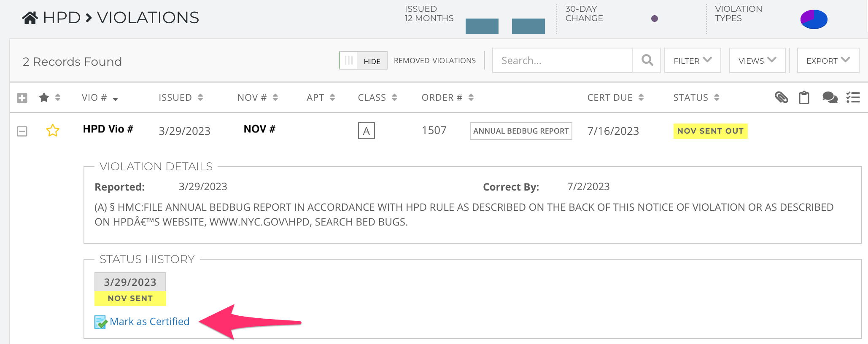Image resolution: width=868 pixels, height=344 pixels.
Task: Sort by the ORDER # column
Action: click(447, 97)
